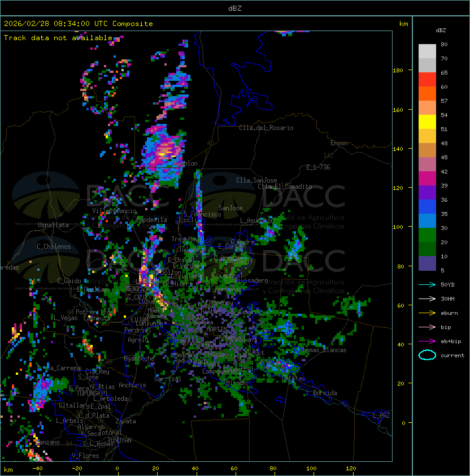Screen dimensions: 470x476
Task: Click the 'Ugarteche' map label
Action: click(x=140, y=358)
